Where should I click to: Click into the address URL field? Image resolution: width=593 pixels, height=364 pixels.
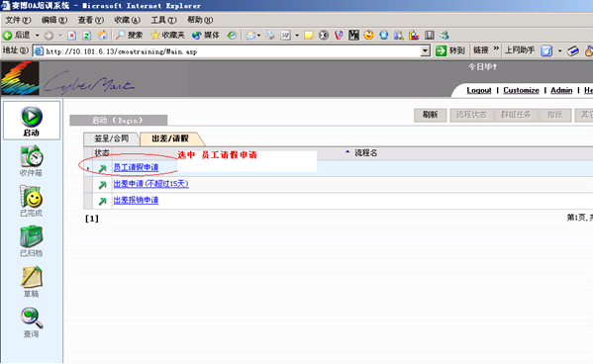[227, 50]
